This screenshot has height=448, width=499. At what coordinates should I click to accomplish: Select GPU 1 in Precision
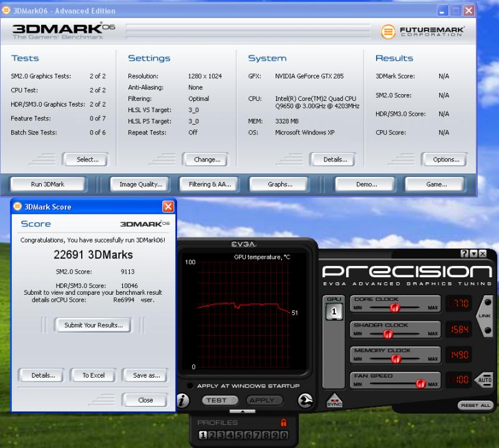[x=334, y=312]
